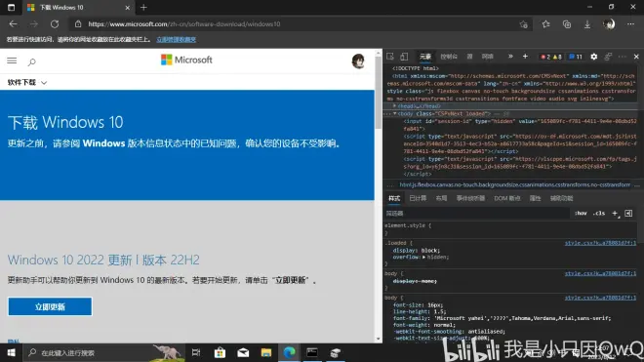
Task: Add new style rule plus icon
Action: [615, 214]
